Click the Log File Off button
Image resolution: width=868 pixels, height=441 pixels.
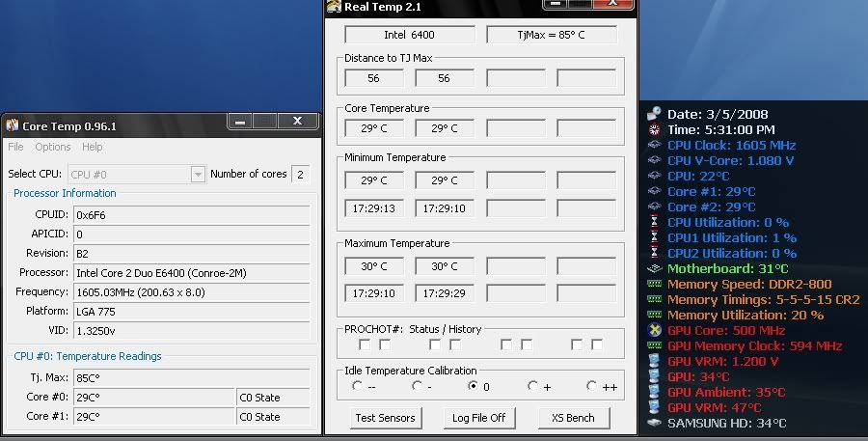[478, 418]
